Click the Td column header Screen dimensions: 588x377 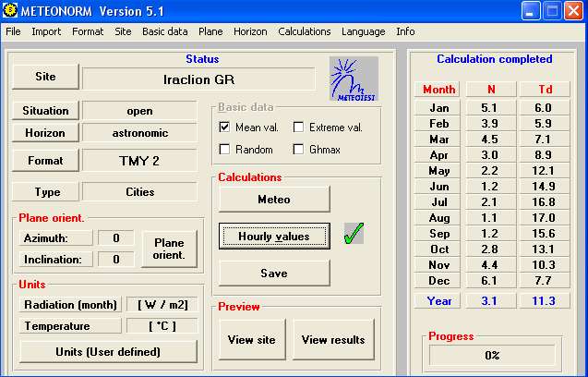545,90
